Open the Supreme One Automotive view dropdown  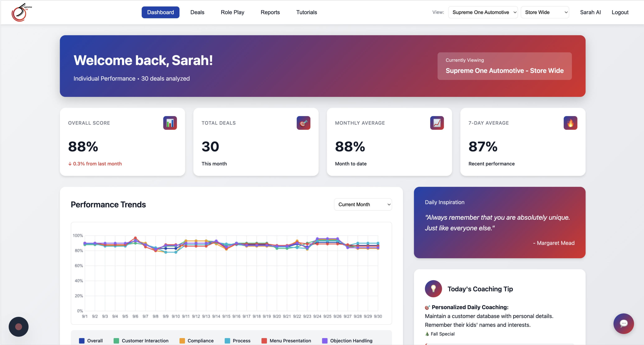pos(483,12)
